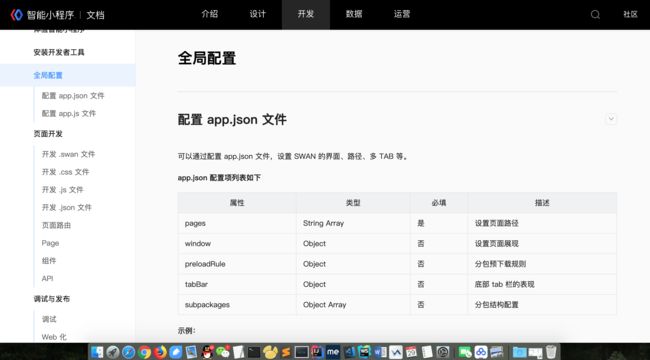This screenshot has height=360, width=650.
Task: Open 组件 sidebar entry
Action: click(x=49, y=261)
